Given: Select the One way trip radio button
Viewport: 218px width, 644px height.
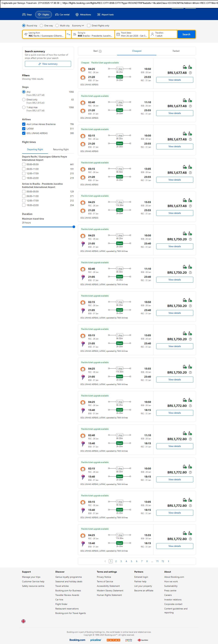Looking at the screenshot, I should 42,26.
